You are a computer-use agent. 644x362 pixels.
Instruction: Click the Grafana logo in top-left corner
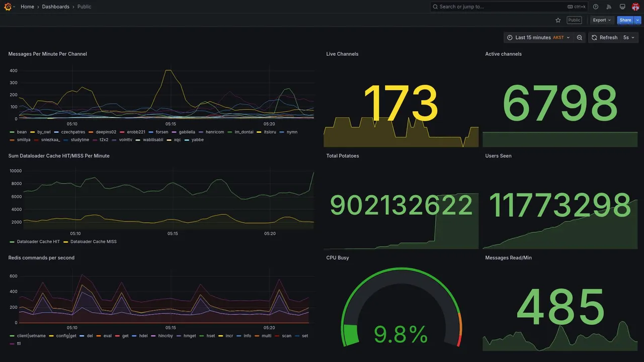point(8,7)
